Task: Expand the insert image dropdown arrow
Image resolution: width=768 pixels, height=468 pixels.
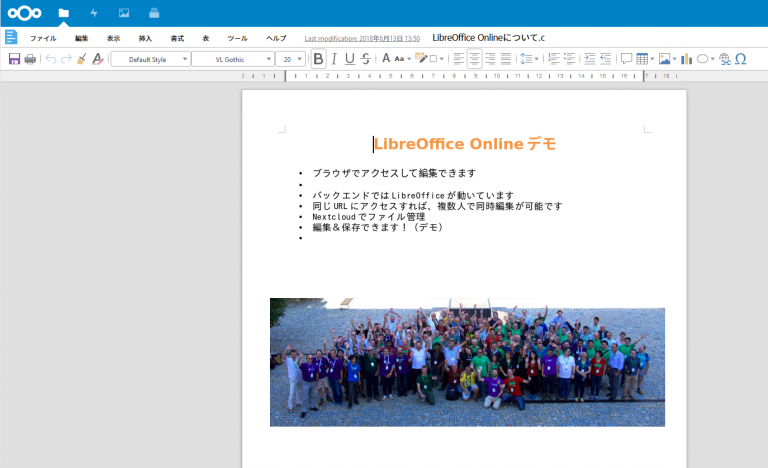Action: point(674,59)
